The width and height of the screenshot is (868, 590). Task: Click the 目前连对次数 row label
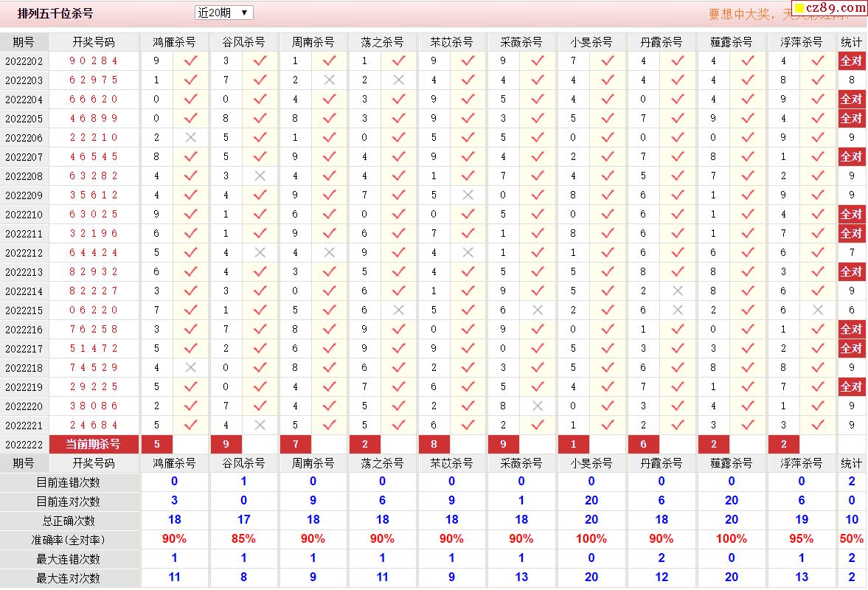tap(69, 502)
